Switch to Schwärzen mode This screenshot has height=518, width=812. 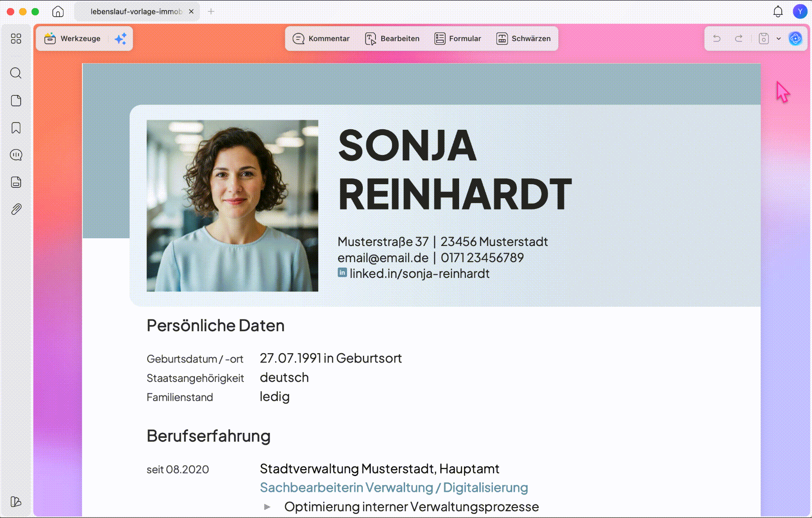point(523,39)
